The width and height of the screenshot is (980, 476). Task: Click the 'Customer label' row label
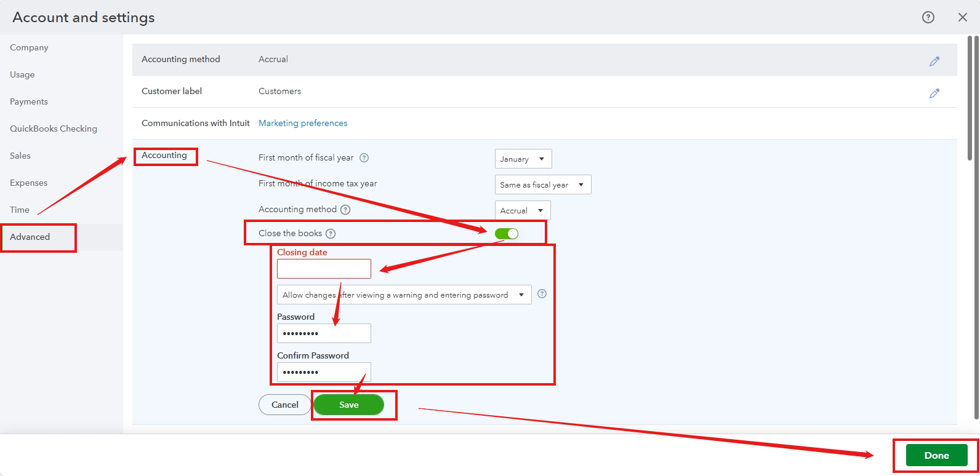tap(172, 91)
